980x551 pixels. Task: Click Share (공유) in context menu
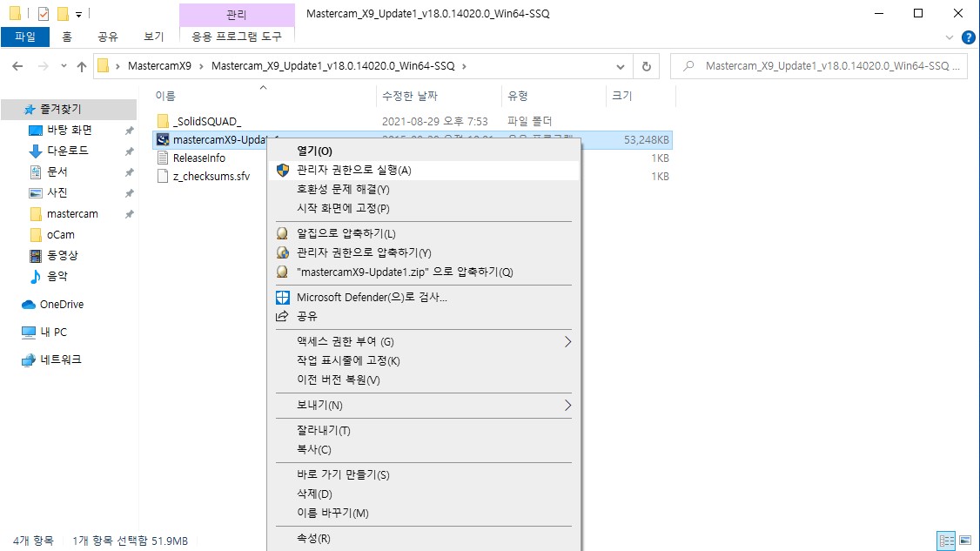pyautogui.click(x=424, y=317)
